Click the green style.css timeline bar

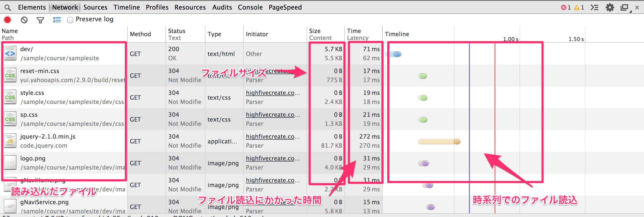click(423, 98)
